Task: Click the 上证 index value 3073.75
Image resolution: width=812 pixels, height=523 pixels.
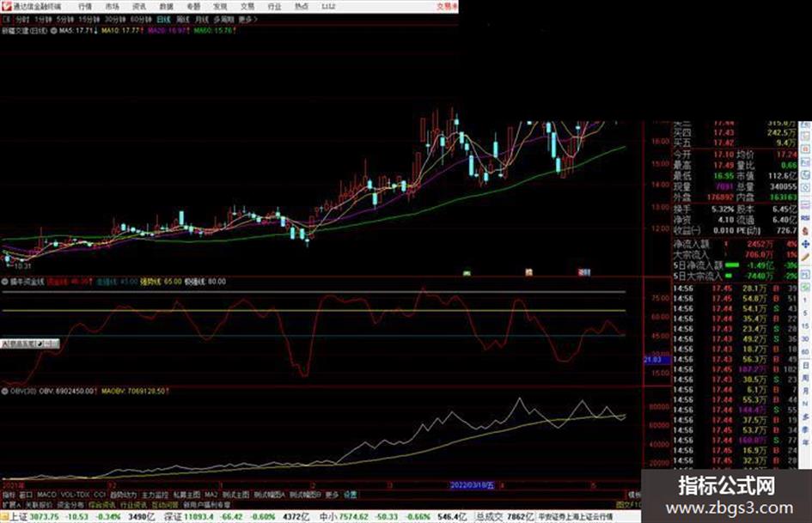Action: tap(45, 517)
